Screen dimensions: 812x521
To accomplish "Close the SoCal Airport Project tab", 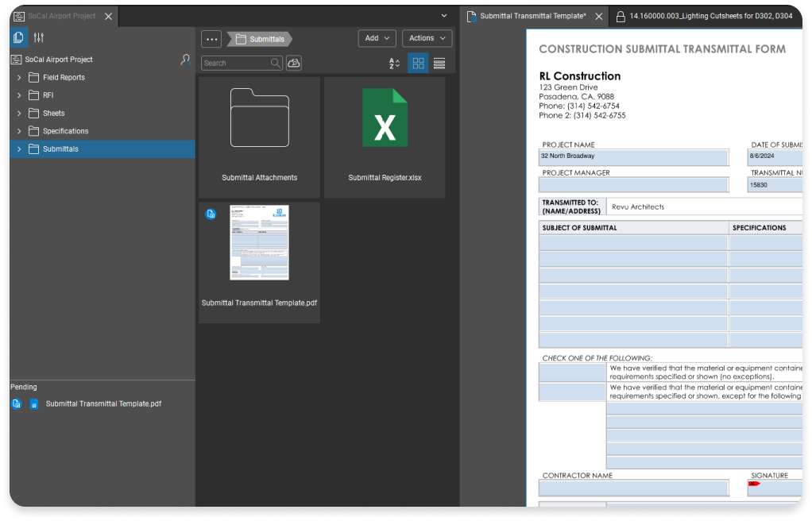I will point(108,16).
